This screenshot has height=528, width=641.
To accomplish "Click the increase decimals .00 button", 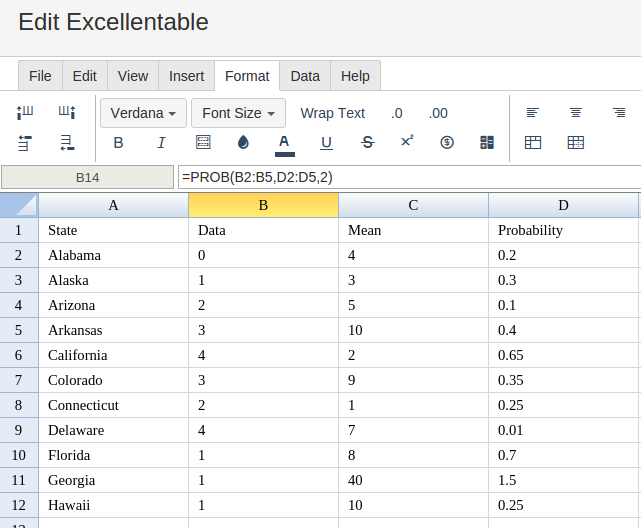I will click(438, 113).
